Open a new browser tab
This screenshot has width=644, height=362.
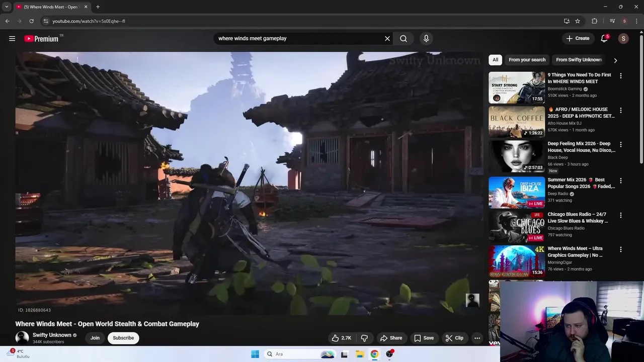[98, 7]
